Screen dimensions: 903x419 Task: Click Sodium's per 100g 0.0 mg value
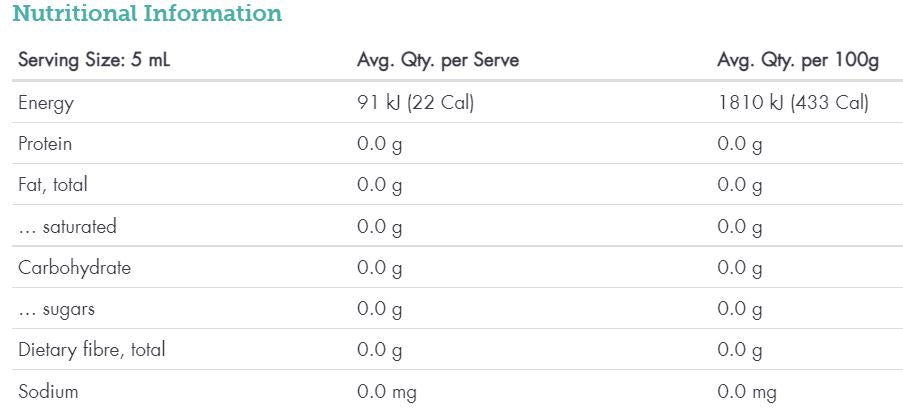point(746,392)
